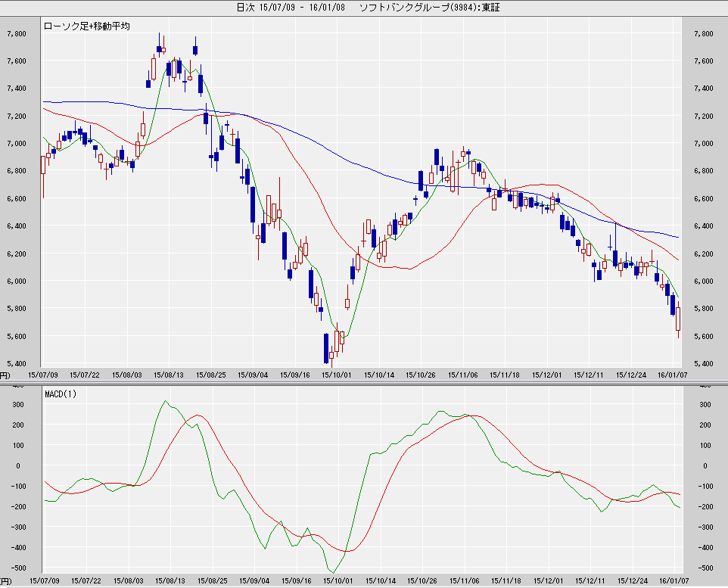The image size is (728, 588).
Task: Click the MACD(1) indicator label
Action: [61, 394]
